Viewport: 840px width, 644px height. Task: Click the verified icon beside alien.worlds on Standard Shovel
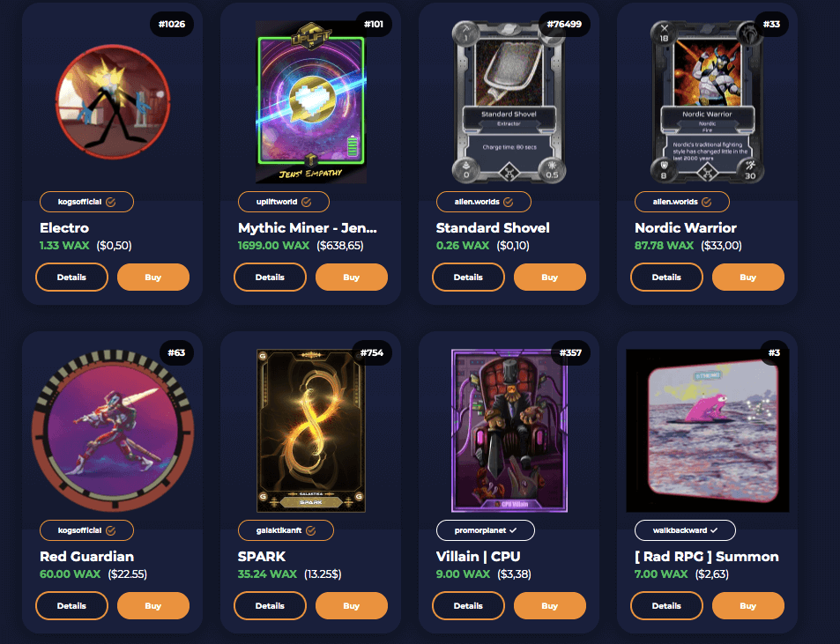click(509, 202)
